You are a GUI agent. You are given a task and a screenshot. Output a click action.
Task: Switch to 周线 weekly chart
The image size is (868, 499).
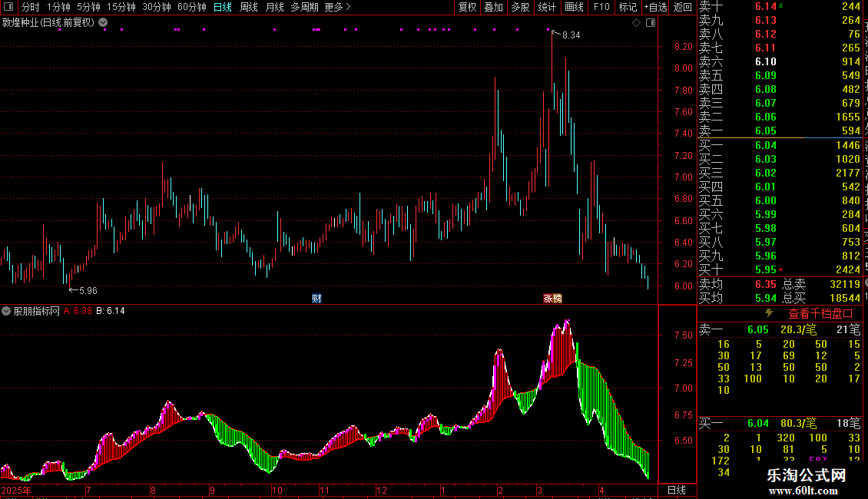click(x=249, y=7)
